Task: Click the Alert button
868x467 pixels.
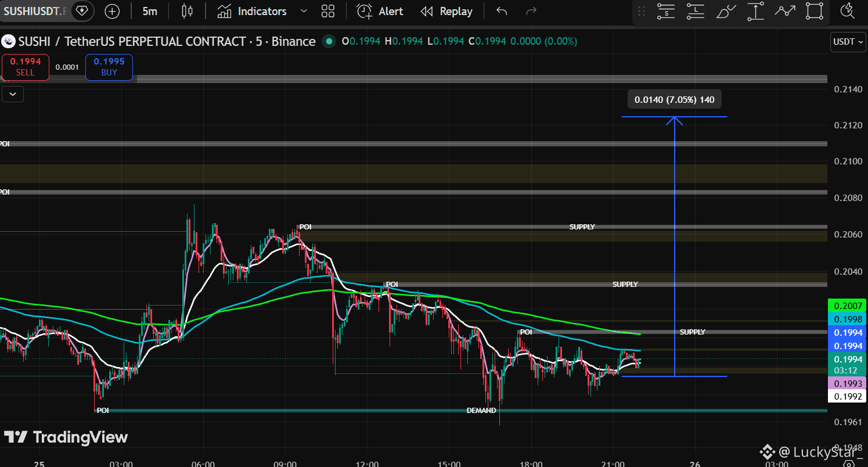Action: [x=380, y=11]
